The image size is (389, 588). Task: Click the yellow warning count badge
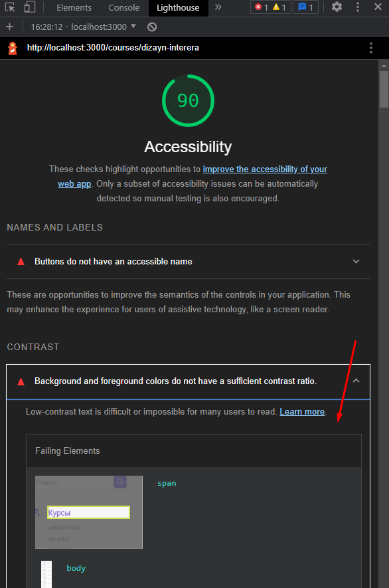point(279,7)
